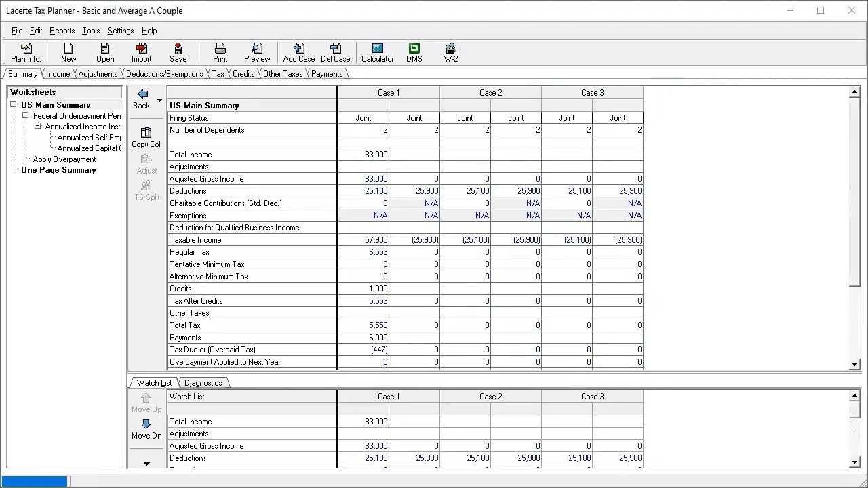Image resolution: width=868 pixels, height=488 pixels.
Task: Switch to the Diagnostics tab
Action: (x=203, y=383)
